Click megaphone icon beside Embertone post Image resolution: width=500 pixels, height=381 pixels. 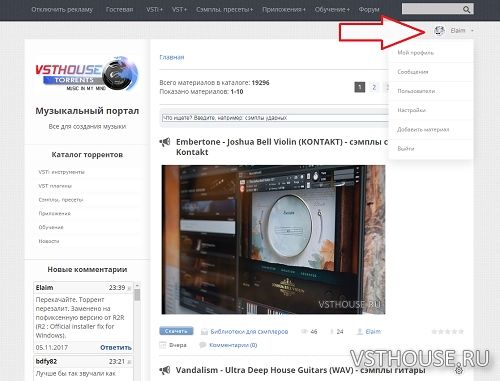[165, 142]
